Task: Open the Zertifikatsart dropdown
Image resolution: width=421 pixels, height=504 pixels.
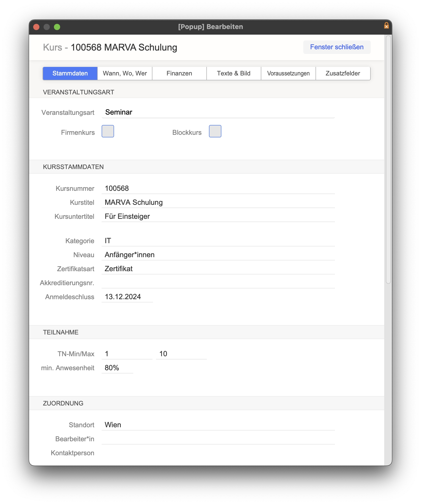Action: [218, 269]
